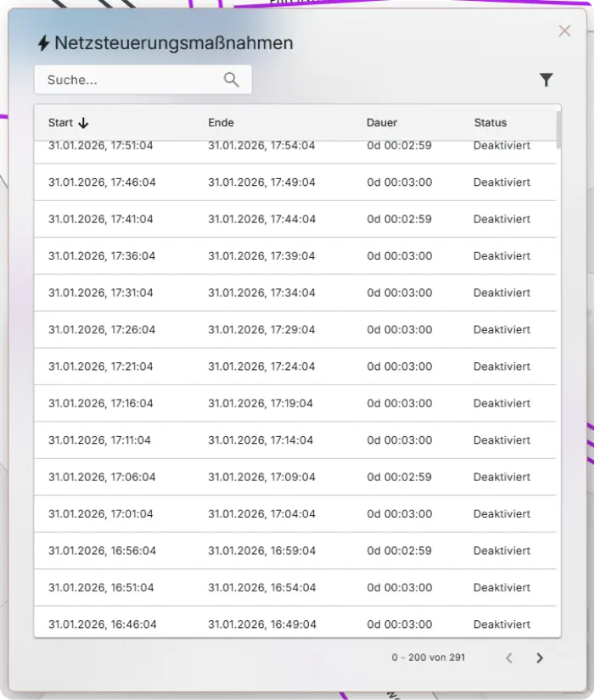Click duration cell of 17:41:04 row
The image size is (595, 700).
click(x=399, y=219)
